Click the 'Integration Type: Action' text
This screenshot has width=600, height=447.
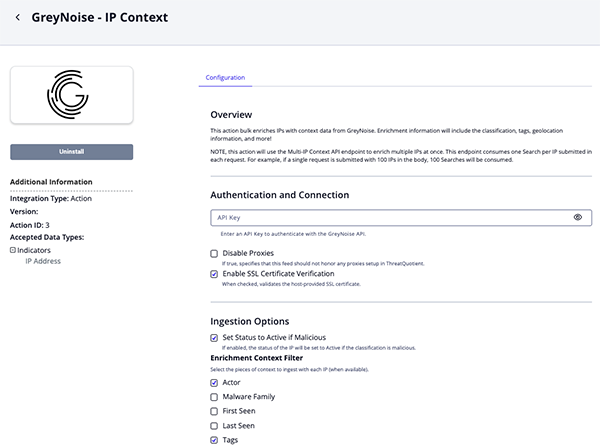click(x=51, y=198)
